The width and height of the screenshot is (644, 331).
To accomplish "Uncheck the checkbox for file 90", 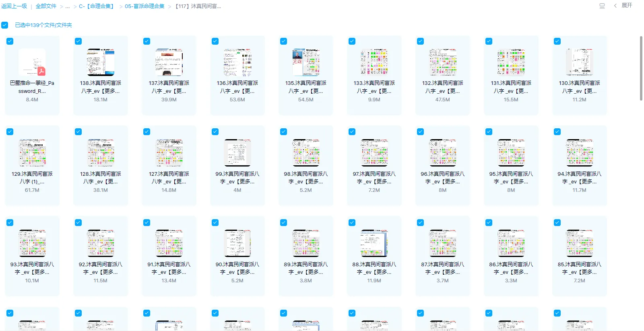I will (x=215, y=222).
